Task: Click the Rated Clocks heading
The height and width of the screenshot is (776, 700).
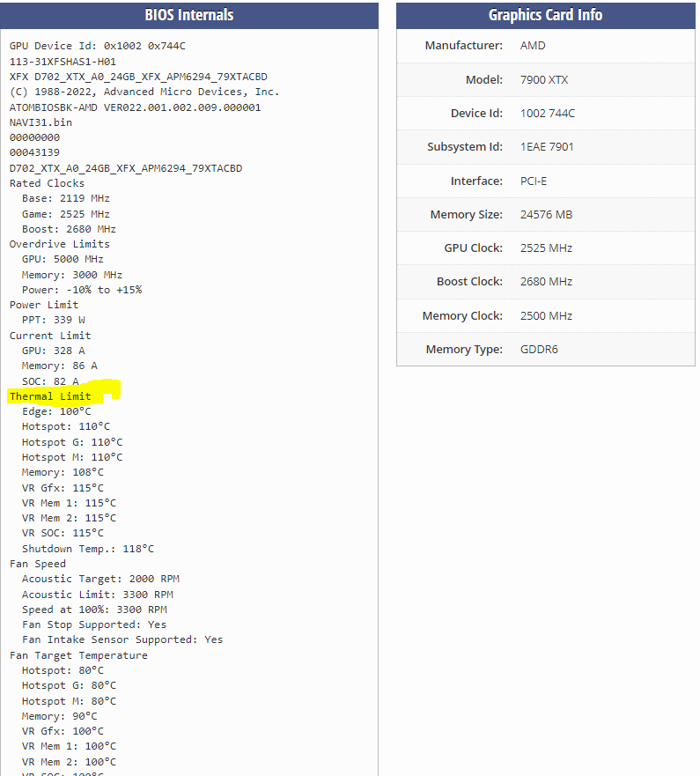Action: click(x=47, y=183)
